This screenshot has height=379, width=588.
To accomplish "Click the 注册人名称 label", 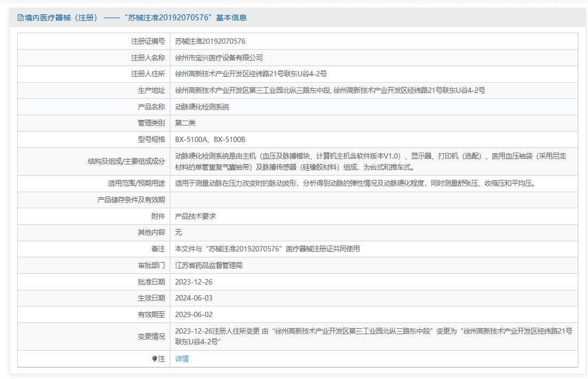I will click(x=148, y=58).
